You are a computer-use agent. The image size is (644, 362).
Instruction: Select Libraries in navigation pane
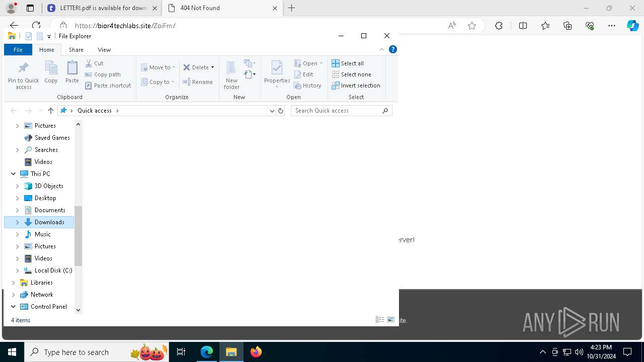[x=36, y=283]
